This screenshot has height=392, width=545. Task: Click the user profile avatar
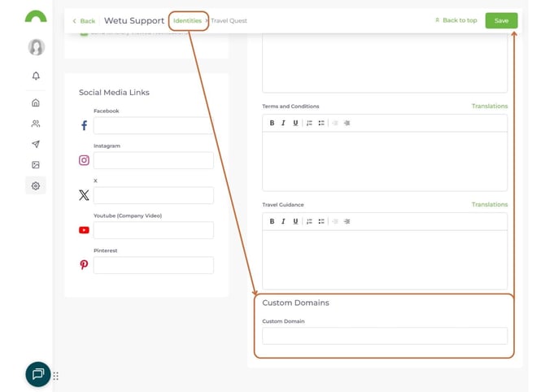(x=36, y=47)
